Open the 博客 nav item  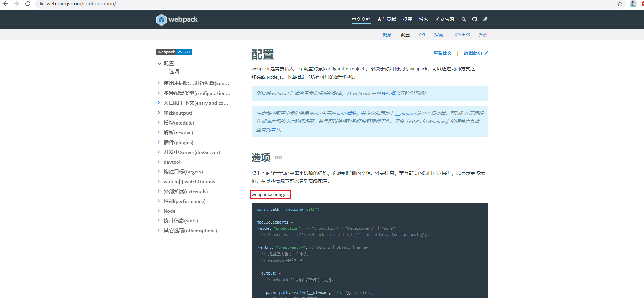pyautogui.click(x=424, y=19)
